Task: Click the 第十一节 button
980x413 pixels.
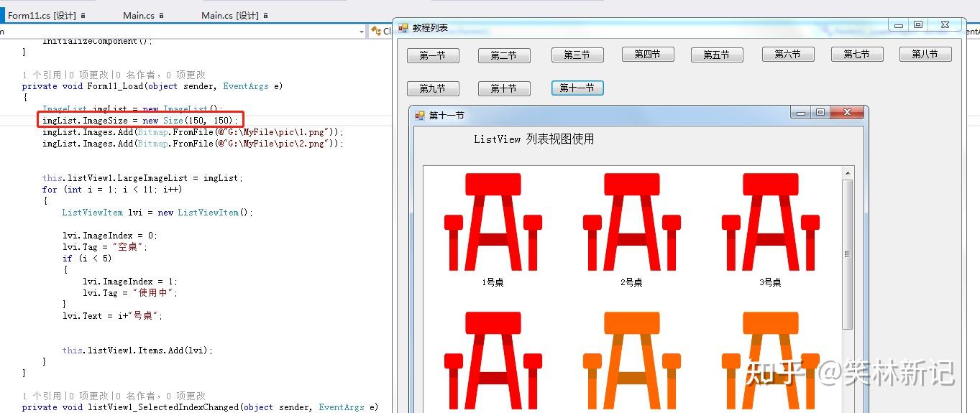Action: (577, 88)
